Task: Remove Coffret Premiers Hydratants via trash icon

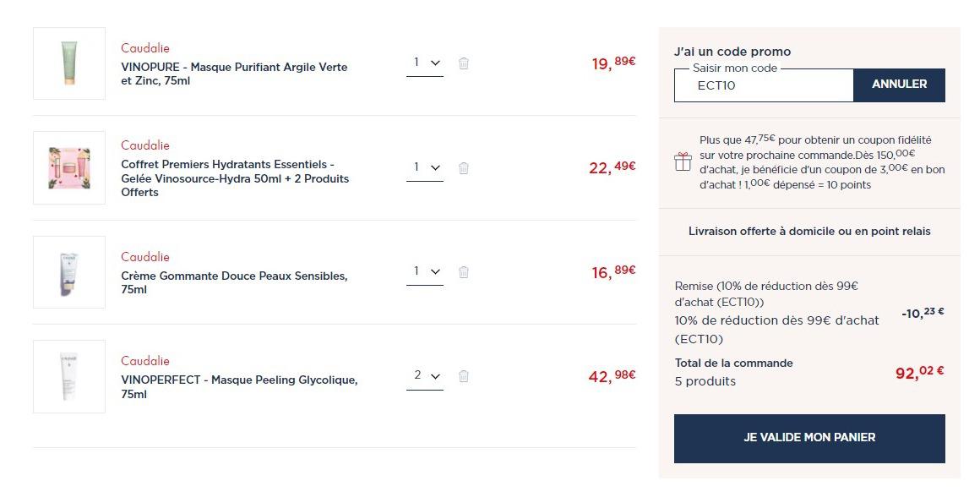Action: 464,168
